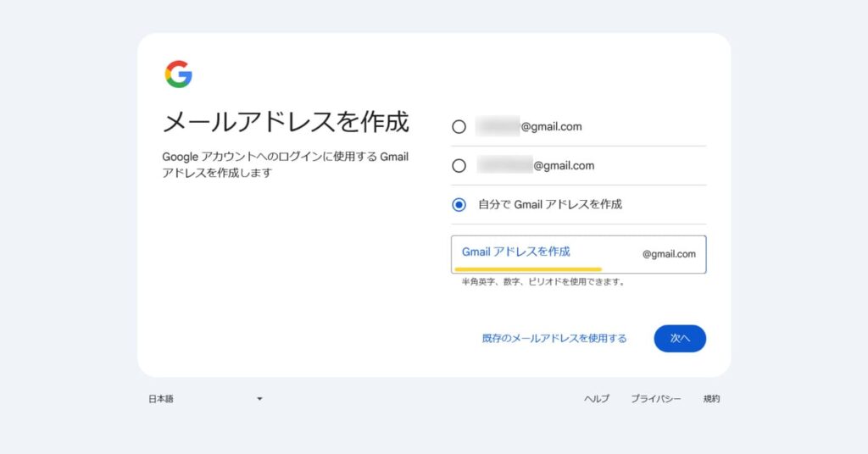Screen dimensions: 868x454
Task: Click the Google アカウントへのログイン description text
Action: [285, 165]
